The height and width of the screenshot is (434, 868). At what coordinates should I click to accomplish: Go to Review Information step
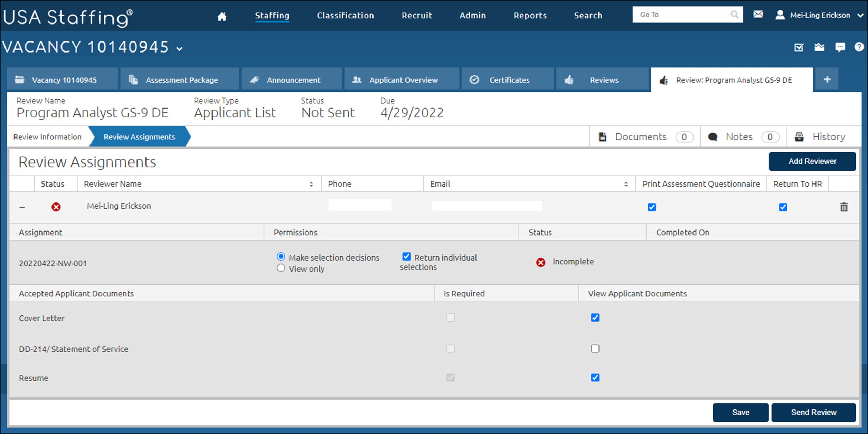pyautogui.click(x=47, y=137)
